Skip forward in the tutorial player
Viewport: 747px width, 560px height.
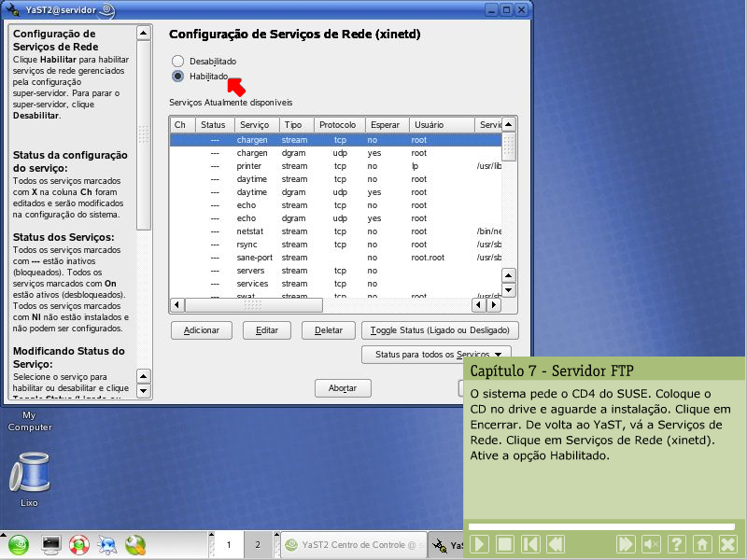click(x=626, y=544)
